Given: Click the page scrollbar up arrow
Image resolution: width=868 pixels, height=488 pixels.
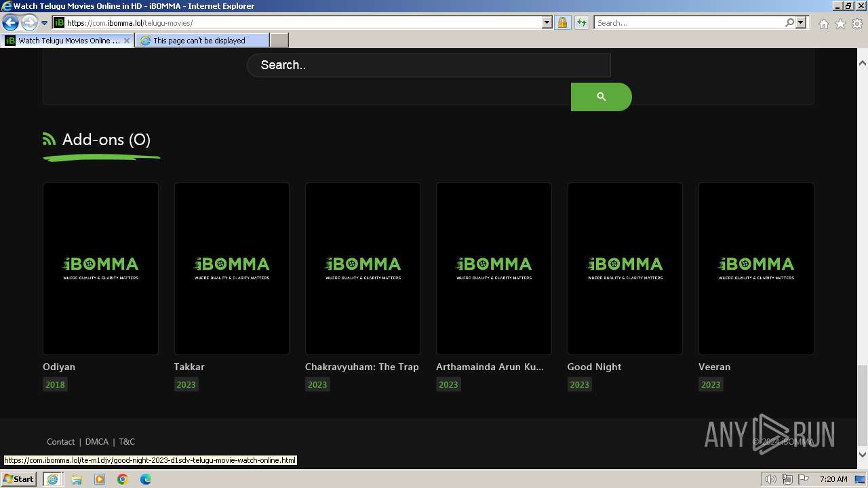Looking at the screenshot, I should point(863,63).
